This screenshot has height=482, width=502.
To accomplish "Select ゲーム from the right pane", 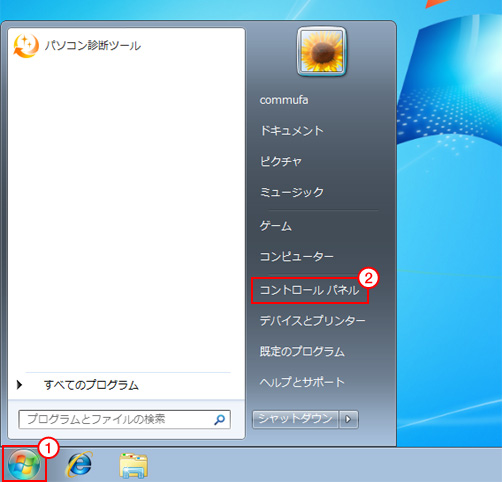I will (x=276, y=226).
